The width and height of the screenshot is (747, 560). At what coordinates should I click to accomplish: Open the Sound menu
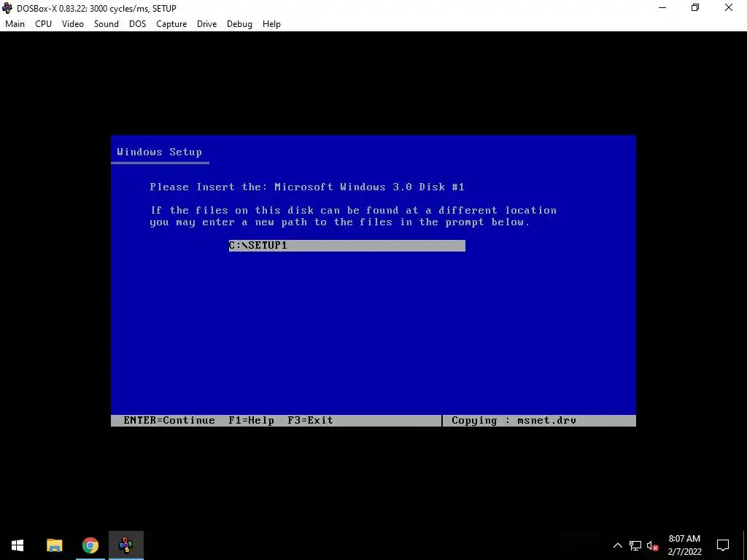click(107, 24)
